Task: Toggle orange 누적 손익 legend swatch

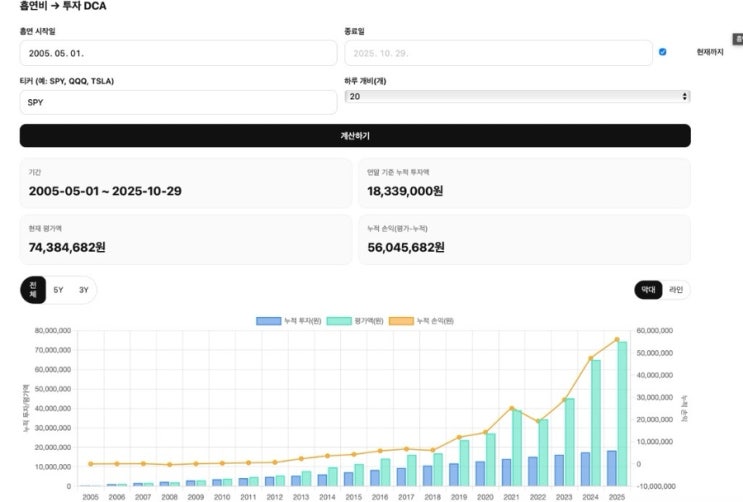Action: tap(401, 321)
